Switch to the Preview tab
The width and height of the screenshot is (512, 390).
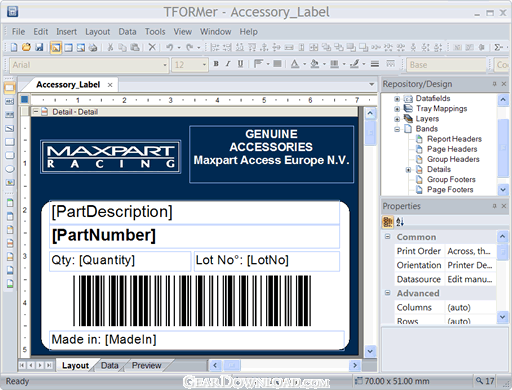146,366
